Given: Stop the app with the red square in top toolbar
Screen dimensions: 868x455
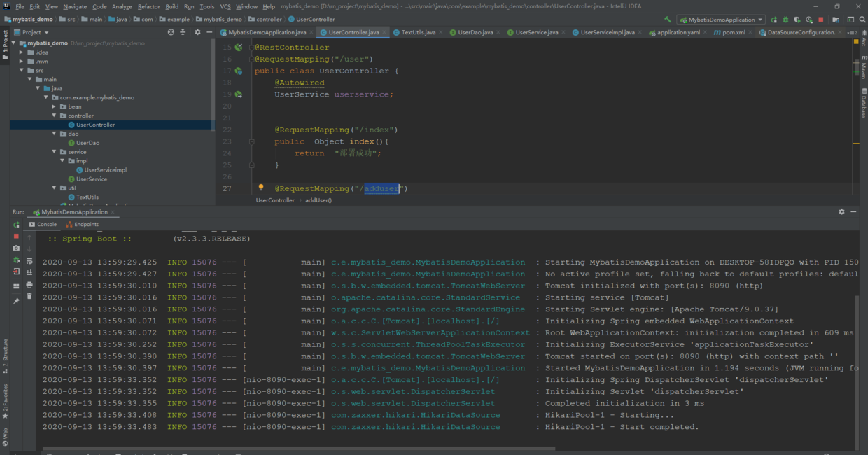Looking at the screenshot, I should point(821,20).
